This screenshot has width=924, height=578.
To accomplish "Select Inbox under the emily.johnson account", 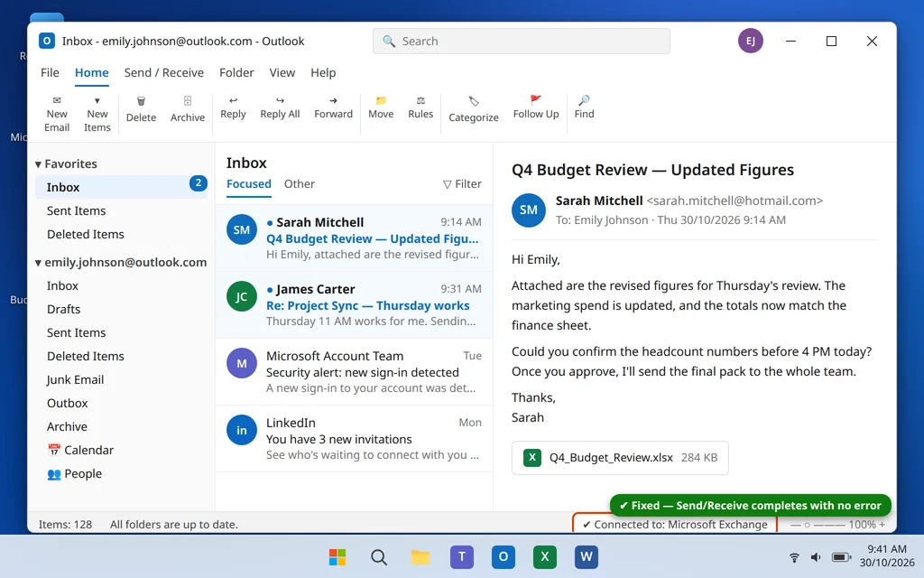I will tap(121, 285).
